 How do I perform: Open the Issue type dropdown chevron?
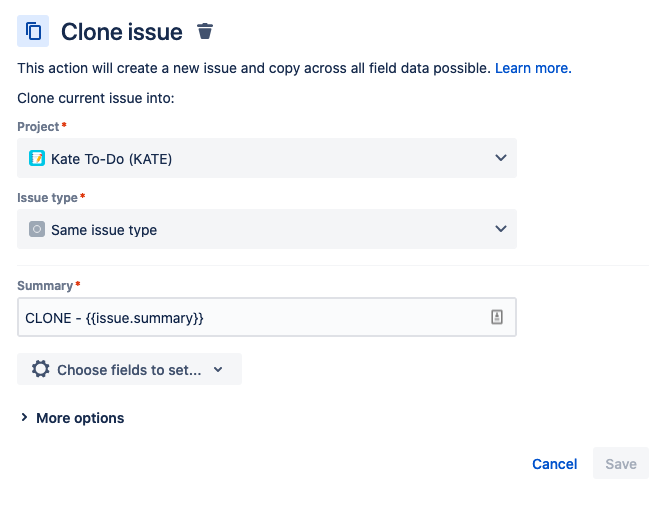pos(501,229)
